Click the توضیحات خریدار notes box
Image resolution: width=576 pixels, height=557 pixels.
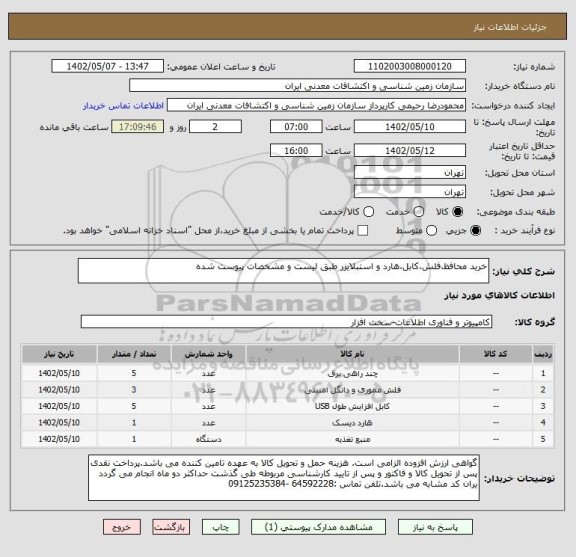284,478
